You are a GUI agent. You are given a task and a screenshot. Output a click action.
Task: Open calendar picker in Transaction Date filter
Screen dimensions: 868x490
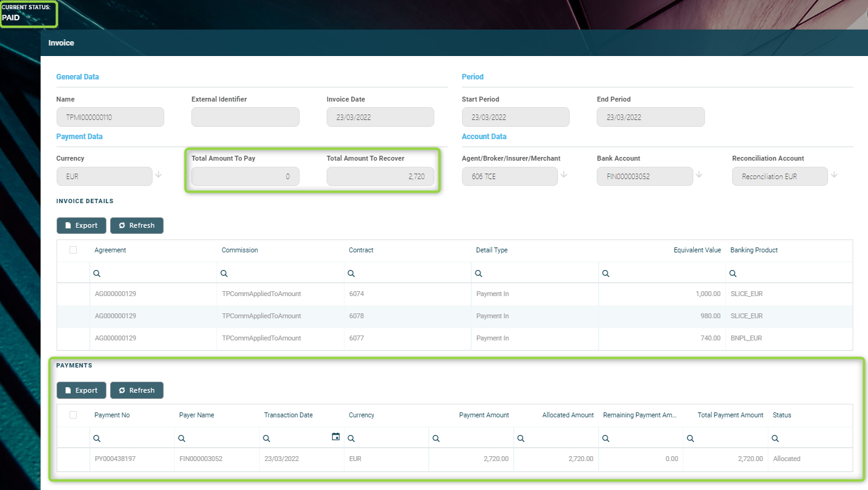click(335, 437)
